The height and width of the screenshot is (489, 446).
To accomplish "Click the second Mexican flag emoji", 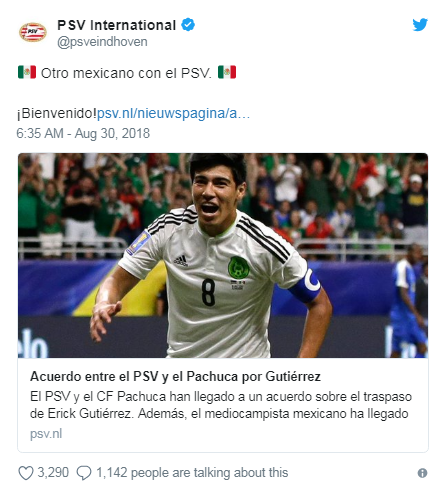I will (x=227, y=72).
